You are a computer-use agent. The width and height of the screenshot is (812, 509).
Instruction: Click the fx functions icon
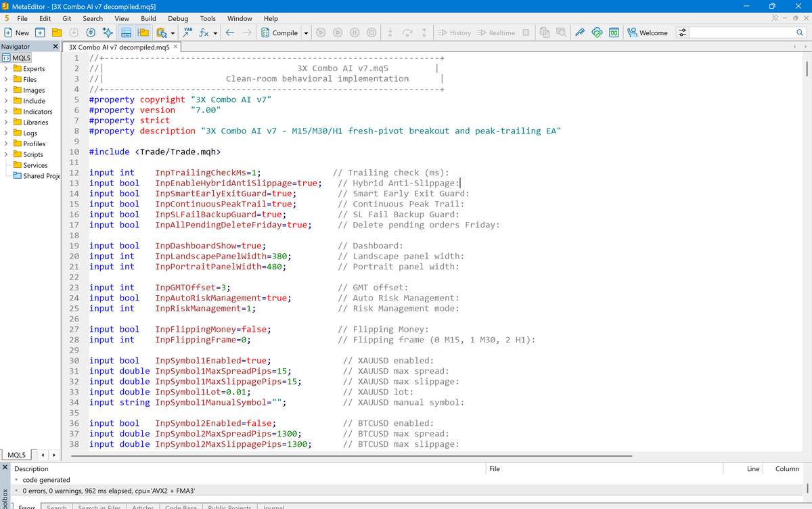point(204,32)
